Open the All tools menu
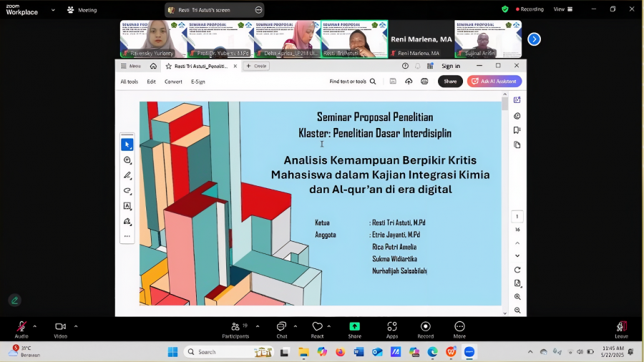Viewport: 644px width, 362px height. (129, 82)
